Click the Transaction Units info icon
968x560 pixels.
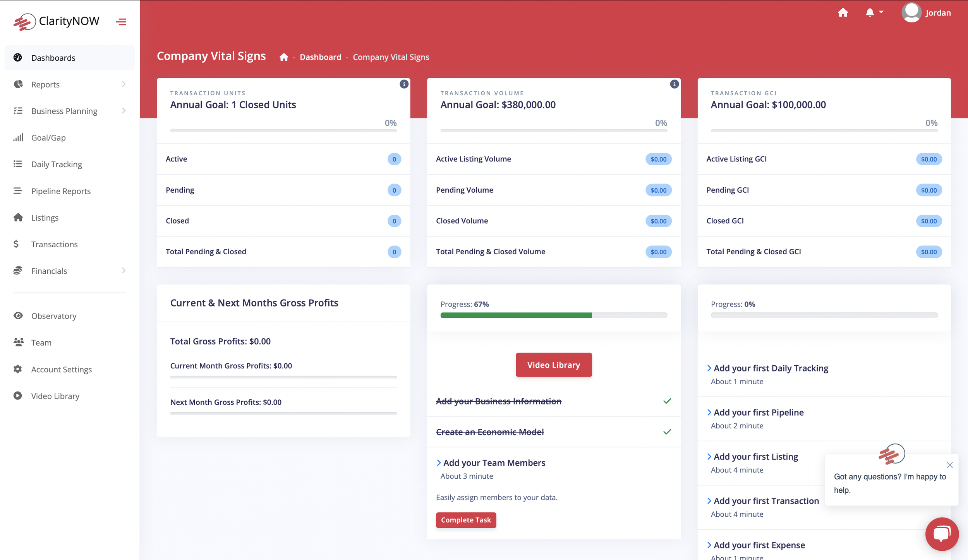coord(404,84)
